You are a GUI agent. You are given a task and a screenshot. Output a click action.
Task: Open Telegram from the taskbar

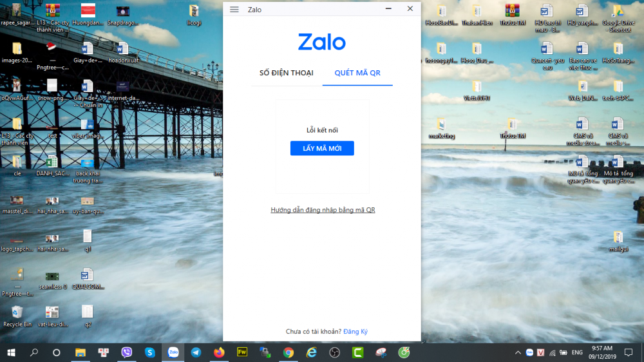196,352
